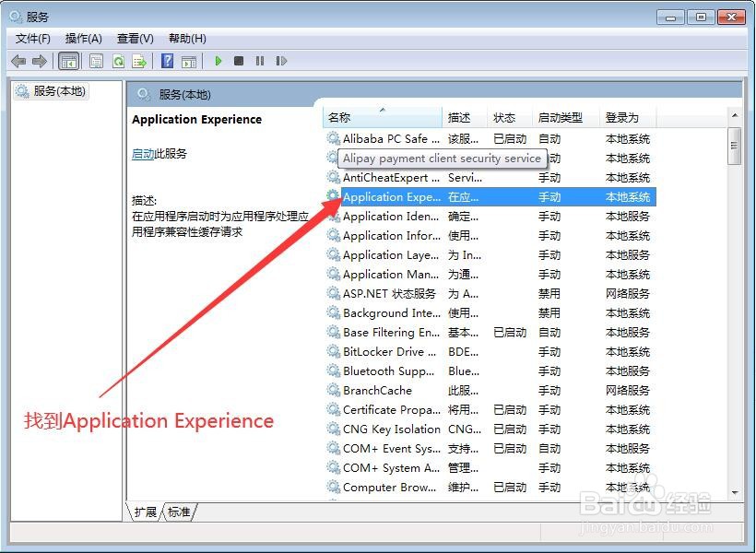This screenshot has height=553, width=756.
Task: Click the Forward navigation arrow
Action: [x=39, y=61]
